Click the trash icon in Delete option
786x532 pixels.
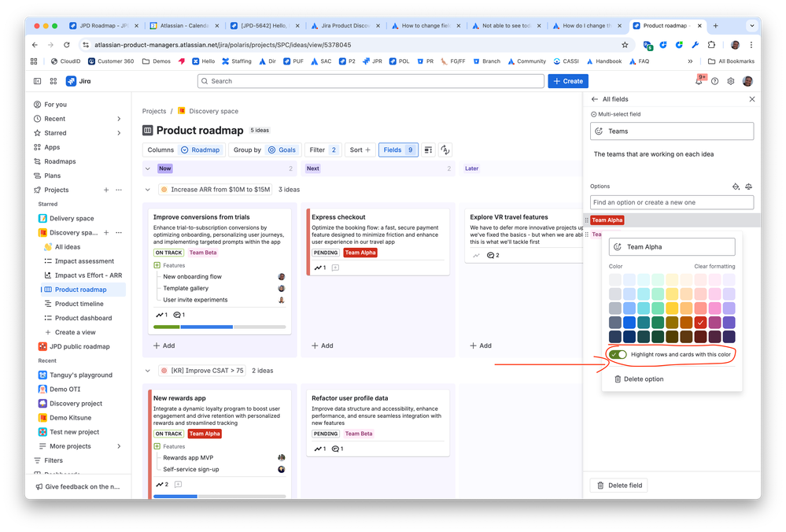(x=618, y=379)
